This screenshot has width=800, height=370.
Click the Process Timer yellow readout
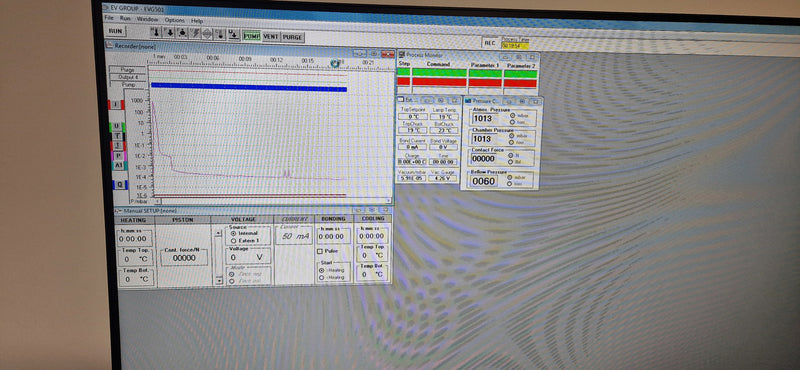(x=515, y=45)
